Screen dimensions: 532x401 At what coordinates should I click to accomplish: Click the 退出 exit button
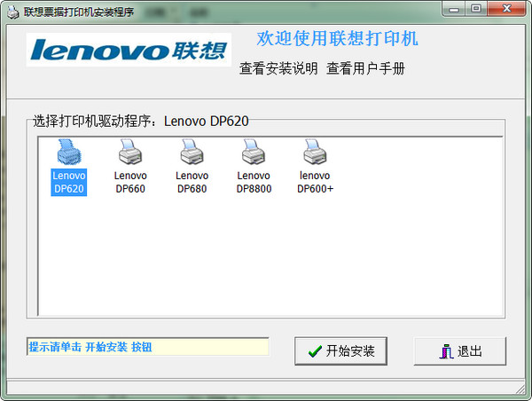point(459,351)
